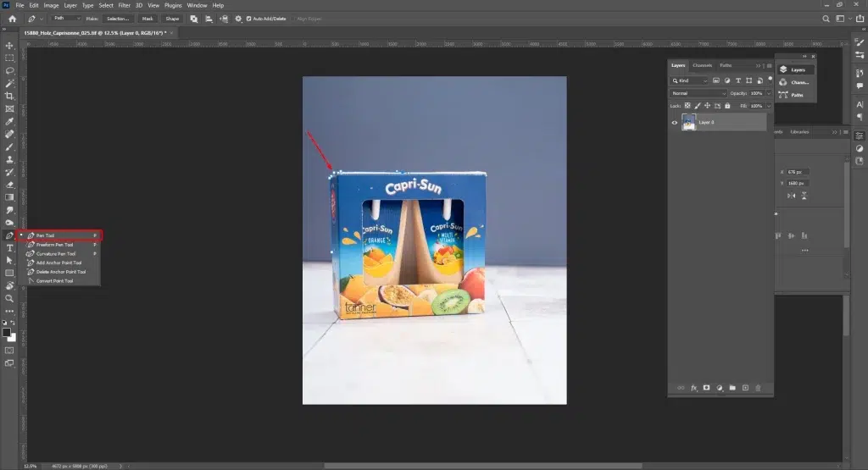Open the Opacity dropdown arrow
The height and width of the screenshot is (470, 868).
[768, 93]
